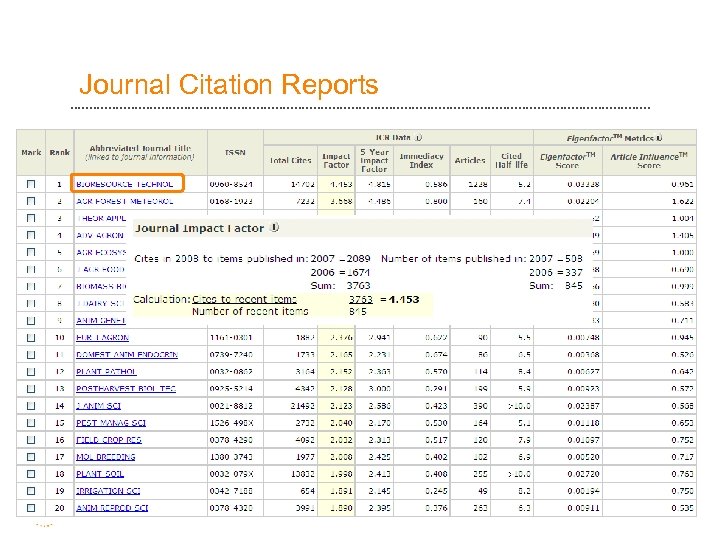Viewport: 720px width, 540px height.
Task: Select the checkbox for EUR J AGRON
Action: pos(31,338)
